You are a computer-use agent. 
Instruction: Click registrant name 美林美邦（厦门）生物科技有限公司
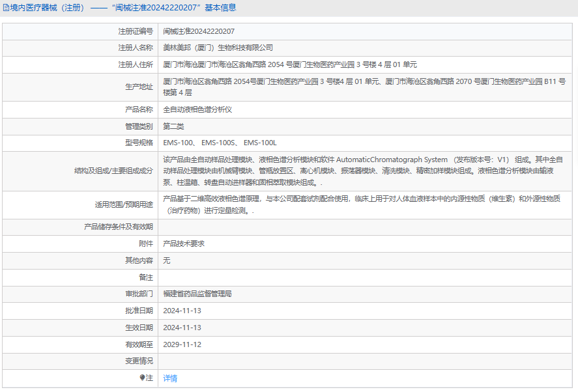(x=218, y=48)
